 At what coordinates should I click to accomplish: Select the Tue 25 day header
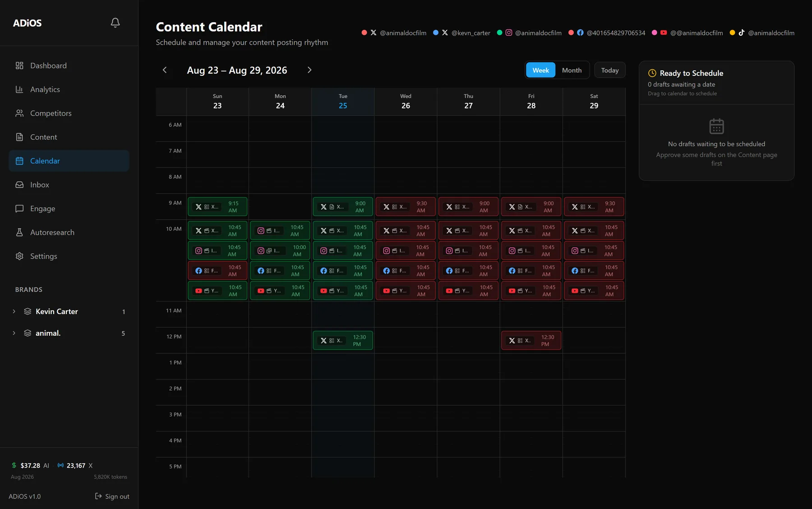click(x=343, y=102)
